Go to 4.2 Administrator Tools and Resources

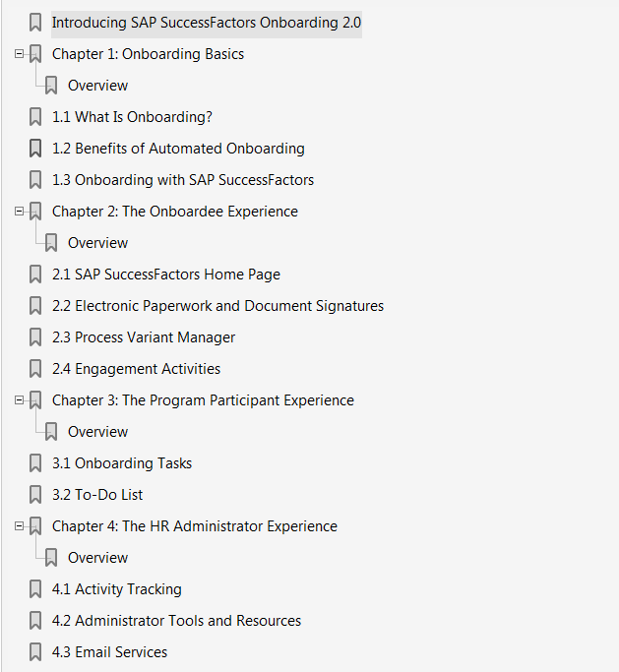click(x=176, y=621)
